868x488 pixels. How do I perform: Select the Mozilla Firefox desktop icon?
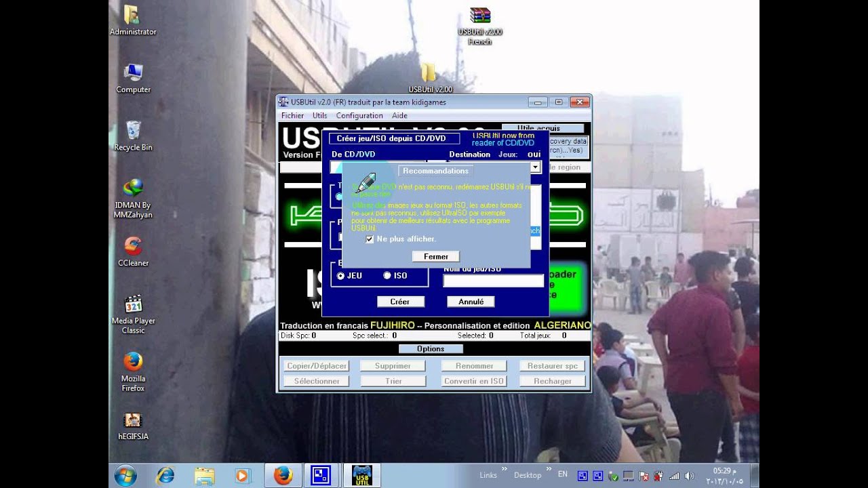(x=133, y=372)
